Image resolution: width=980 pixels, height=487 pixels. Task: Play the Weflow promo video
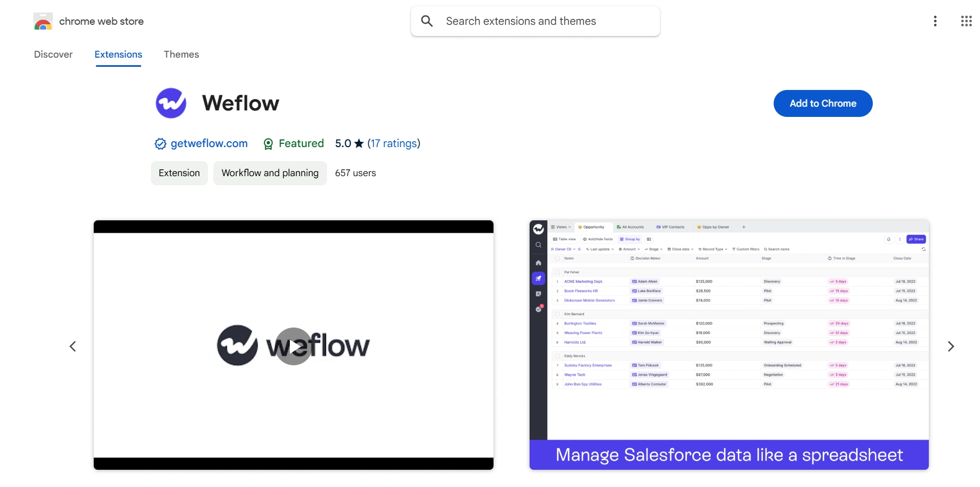tap(293, 346)
